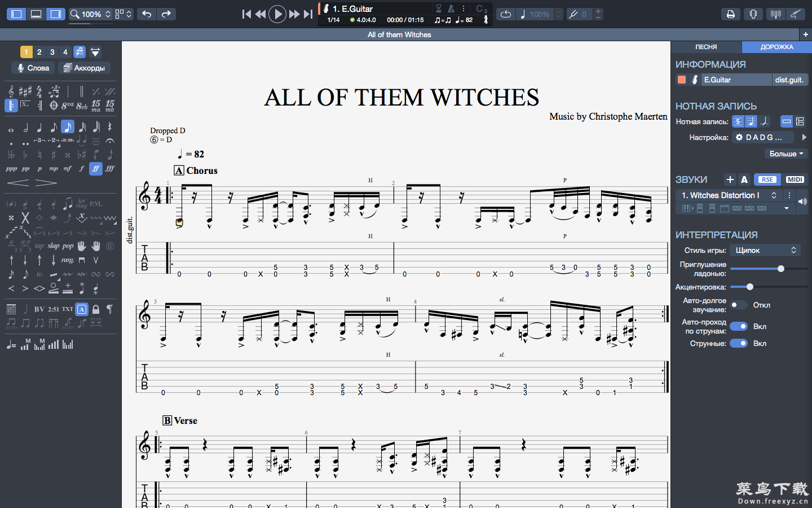Toggle Струнные switch
The width and height of the screenshot is (812, 508).
739,343
